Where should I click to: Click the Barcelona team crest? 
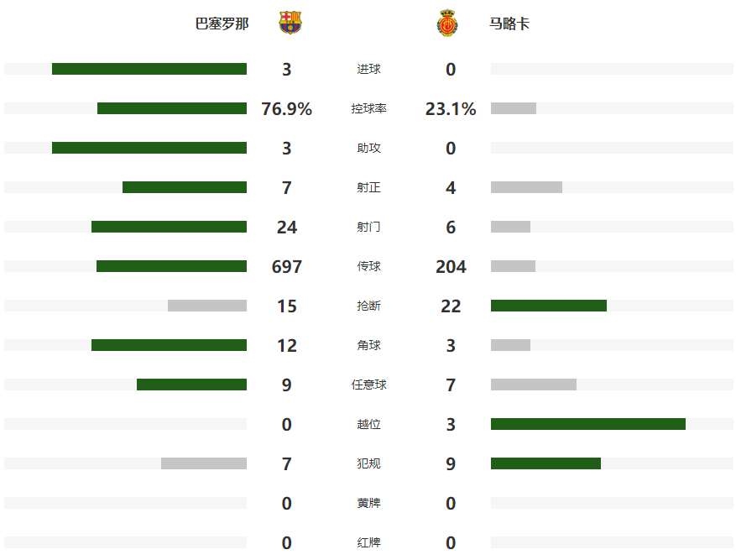(x=290, y=23)
